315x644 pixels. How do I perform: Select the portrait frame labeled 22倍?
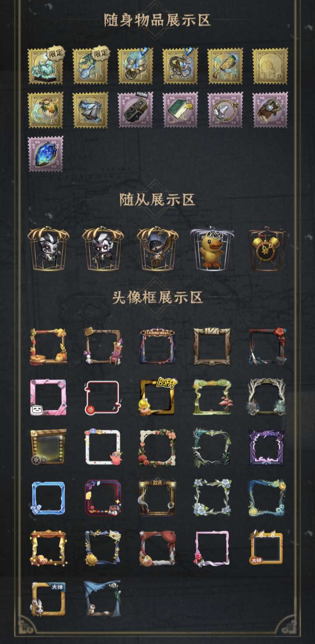click(x=157, y=497)
